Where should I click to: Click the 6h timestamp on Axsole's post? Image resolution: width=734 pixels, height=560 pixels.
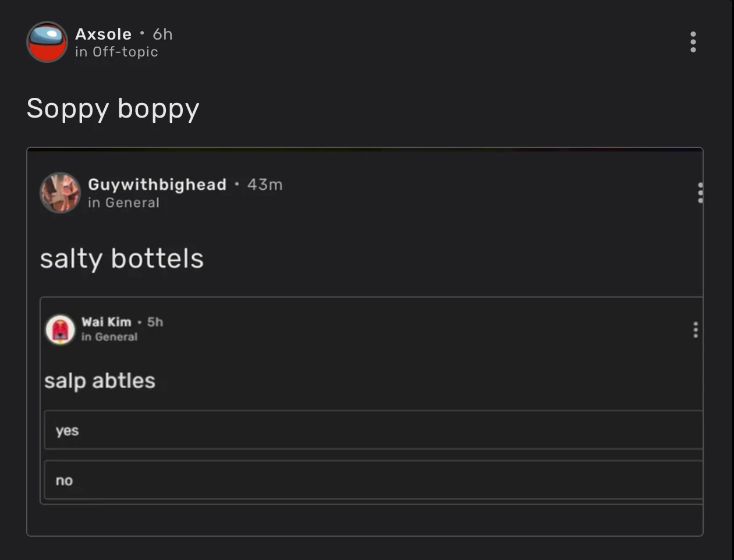point(162,34)
